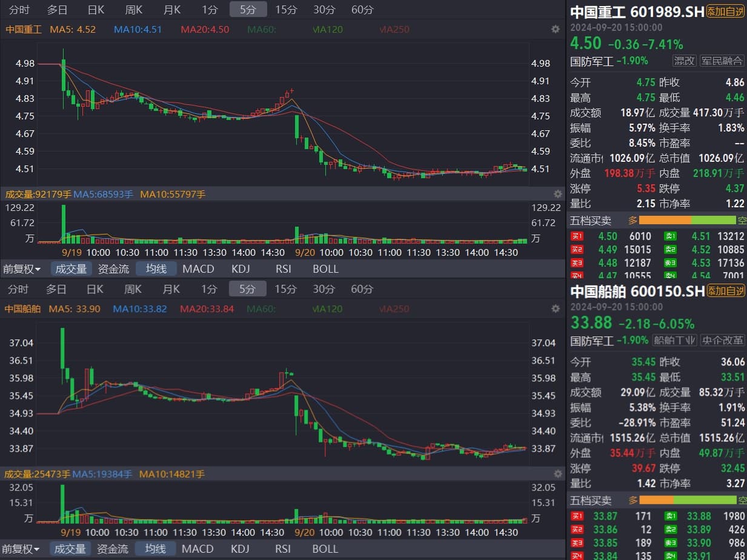Open 前复权 dropdown under 中国重工 chart
Screen dimensions: 747x560
click(x=22, y=269)
